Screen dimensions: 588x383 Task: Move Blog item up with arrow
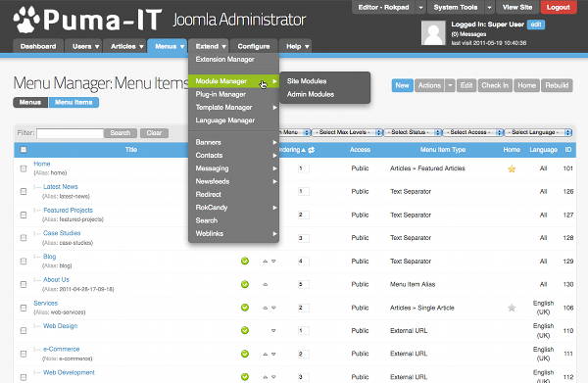tap(266, 262)
